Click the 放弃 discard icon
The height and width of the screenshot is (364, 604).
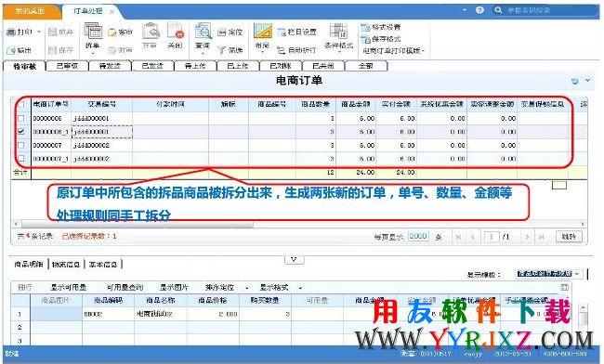pos(53,32)
